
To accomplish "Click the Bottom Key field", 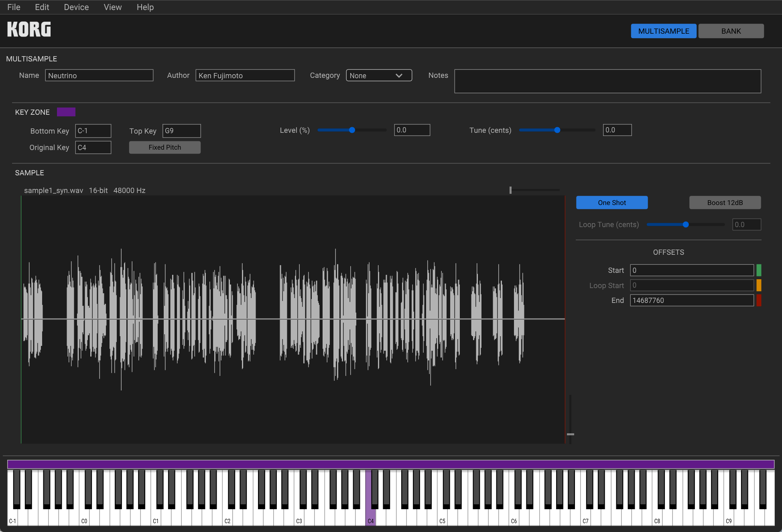I will pyautogui.click(x=93, y=131).
